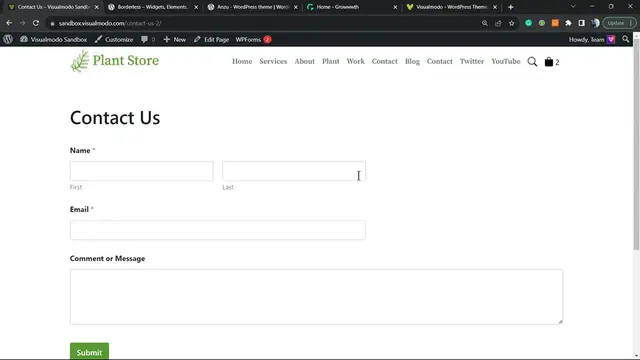The image size is (640, 360).
Task: Open Blog nav link
Action: click(412, 61)
